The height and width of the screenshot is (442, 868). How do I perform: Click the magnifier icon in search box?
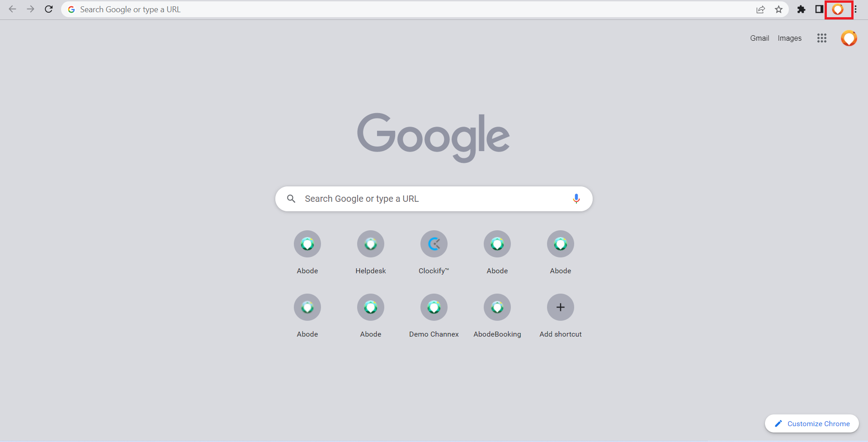(x=291, y=199)
